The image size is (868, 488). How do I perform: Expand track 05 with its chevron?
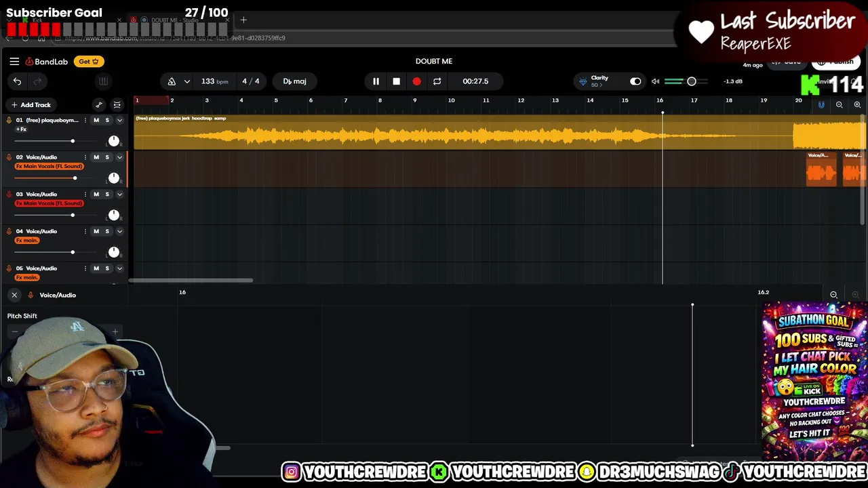tap(119, 268)
